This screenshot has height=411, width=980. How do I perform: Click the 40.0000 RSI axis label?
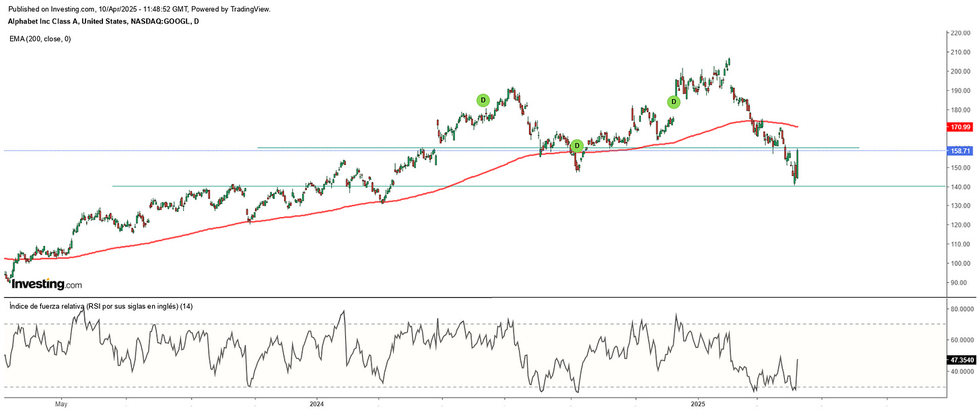point(962,371)
